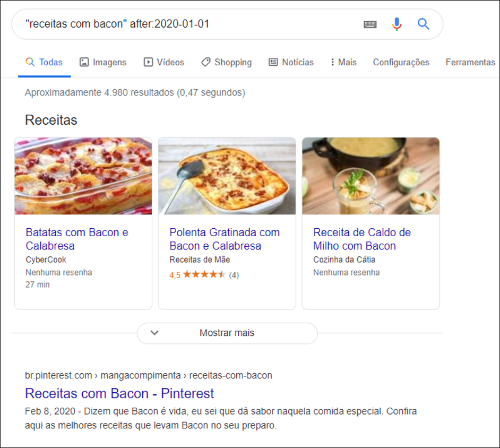Click the blue magnifier search button
This screenshot has width=500, height=448.
tap(423, 24)
